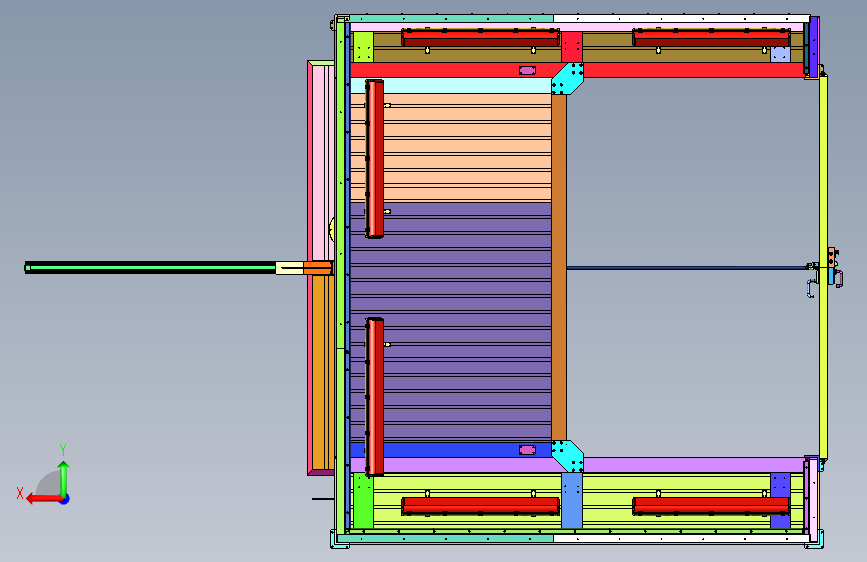This screenshot has height=562, width=867.
Task: Select the top-left horizontal red roller
Action: tap(480, 38)
